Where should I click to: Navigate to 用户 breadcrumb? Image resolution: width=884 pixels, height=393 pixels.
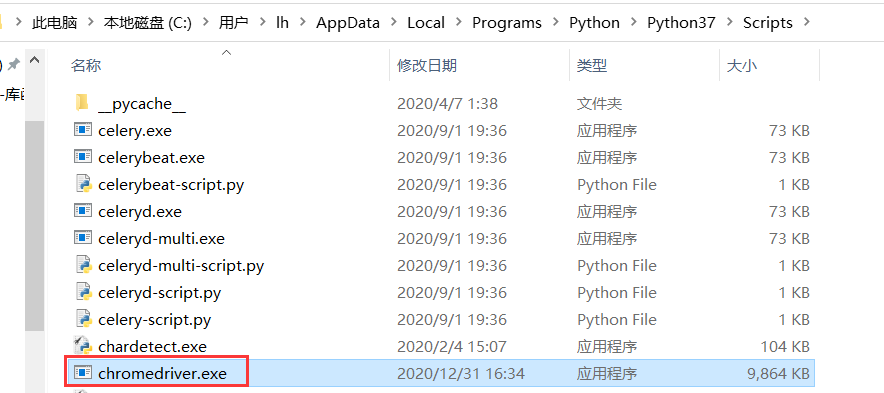(x=234, y=23)
